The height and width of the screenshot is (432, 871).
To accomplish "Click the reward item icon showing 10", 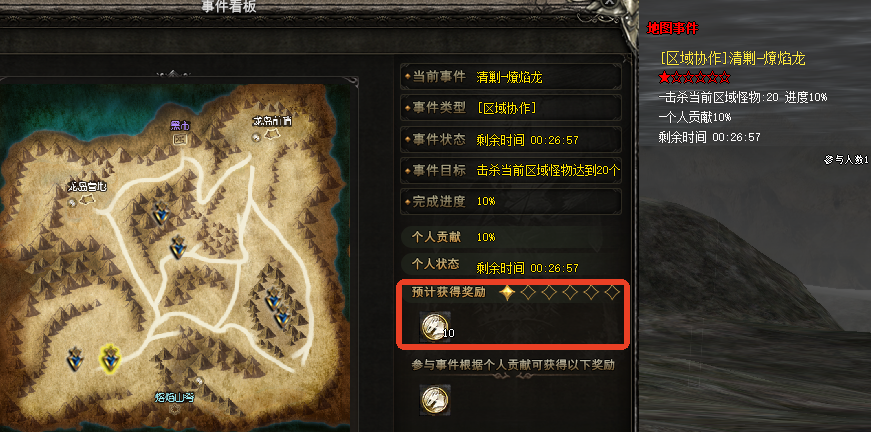I will 434,326.
